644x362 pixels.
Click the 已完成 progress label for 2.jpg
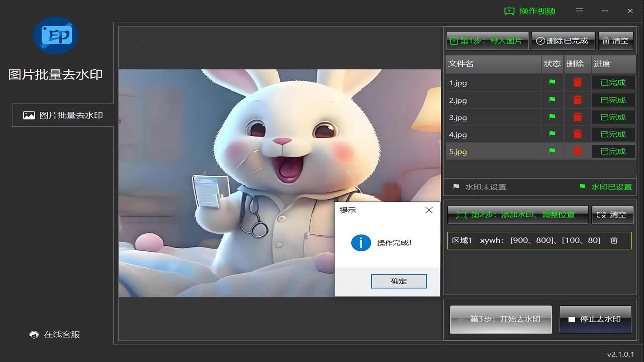[x=613, y=100]
